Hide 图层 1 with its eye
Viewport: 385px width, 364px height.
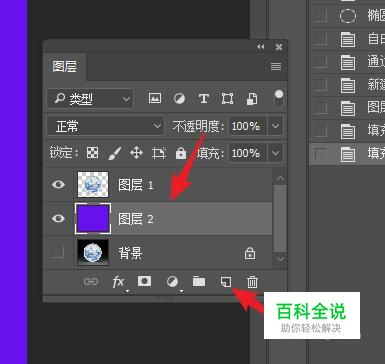(58, 184)
